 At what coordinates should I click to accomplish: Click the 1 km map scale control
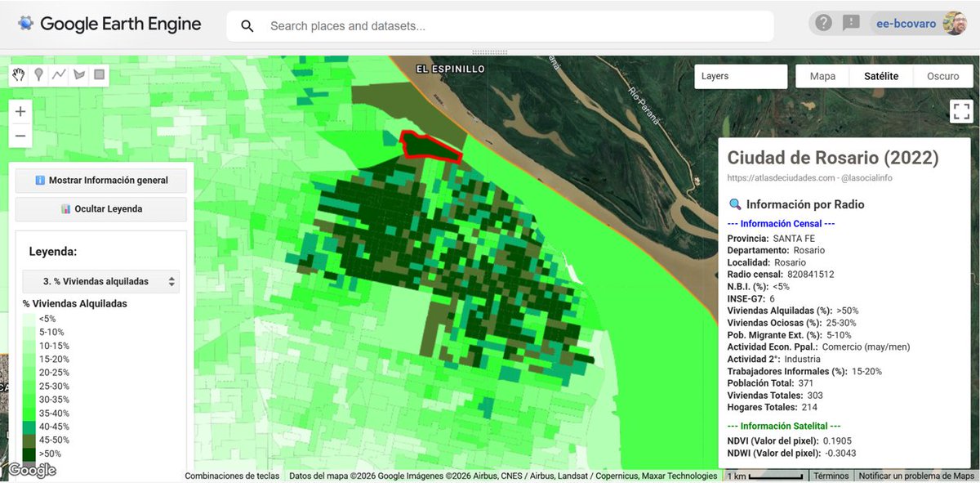[x=764, y=476]
